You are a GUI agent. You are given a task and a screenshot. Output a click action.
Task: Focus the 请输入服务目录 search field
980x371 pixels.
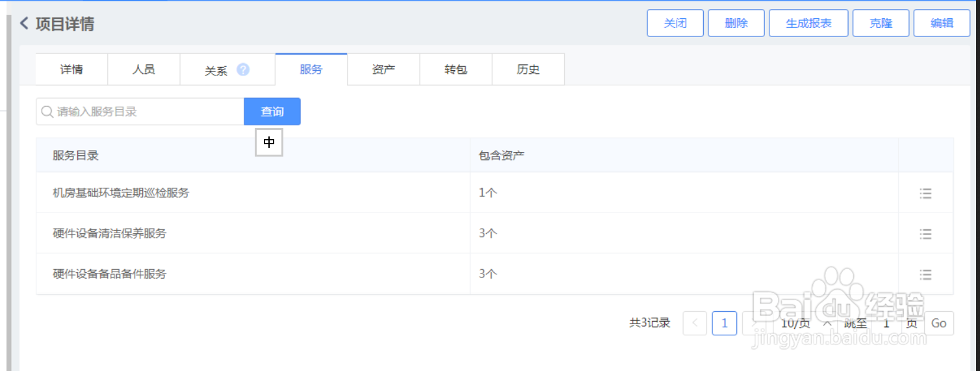tap(140, 112)
